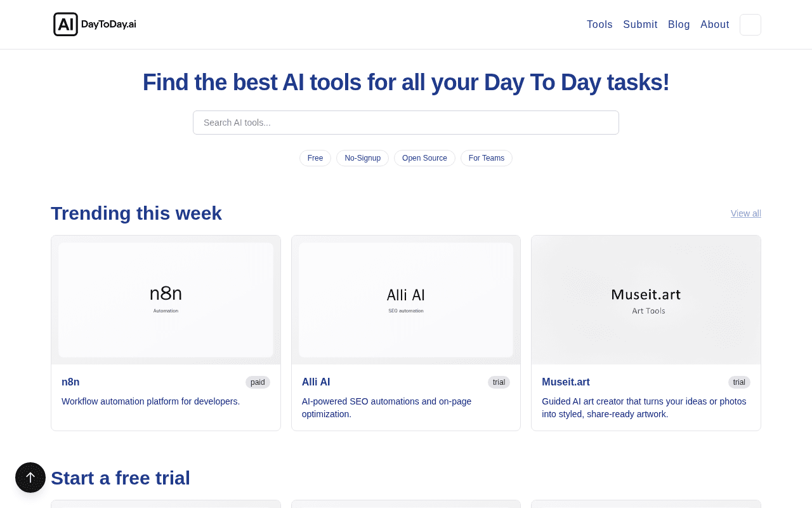Open the Alli AI preview thumbnail
The width and height of the screenshot is (812, 508).
click(x=406, y=300)
